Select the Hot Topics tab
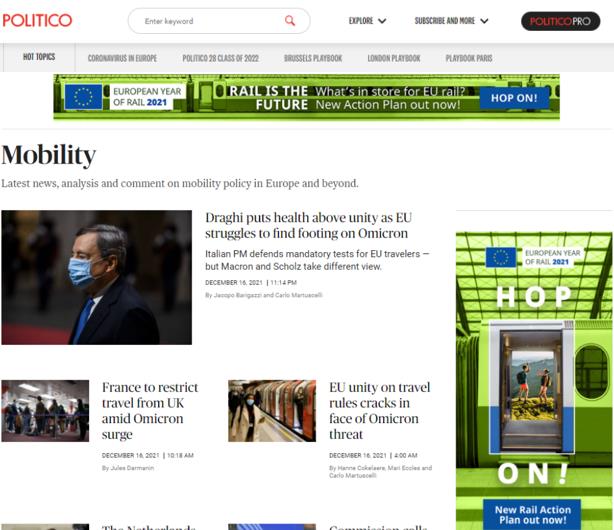The width and height of the screenshot is (614, 530). pyautogui.click(x=39, y=58)
